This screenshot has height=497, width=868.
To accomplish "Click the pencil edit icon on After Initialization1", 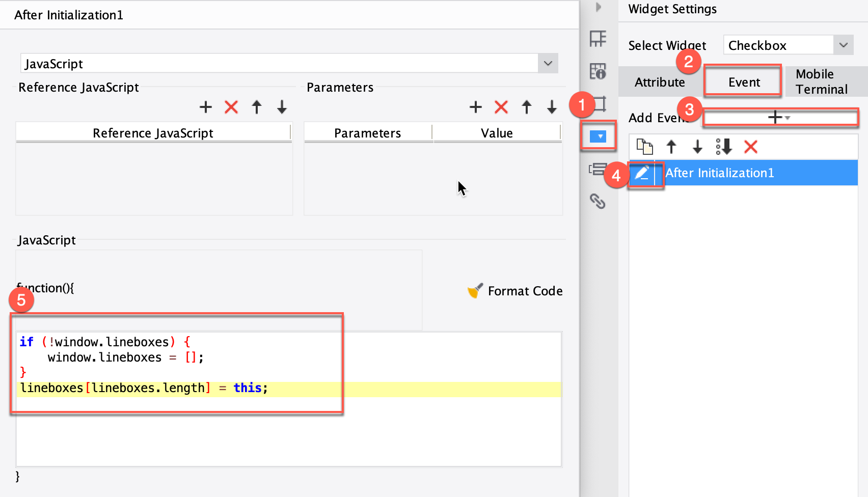I will (x=643, y=174).
